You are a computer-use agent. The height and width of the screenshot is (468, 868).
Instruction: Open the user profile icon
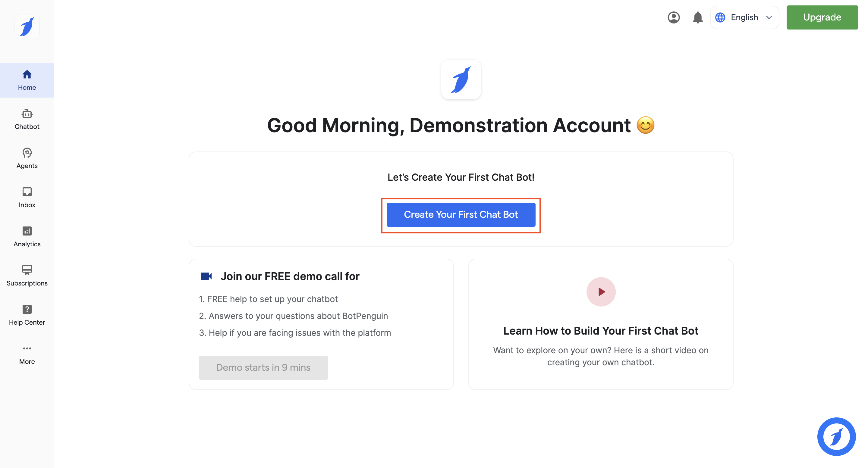click(674, 17)
